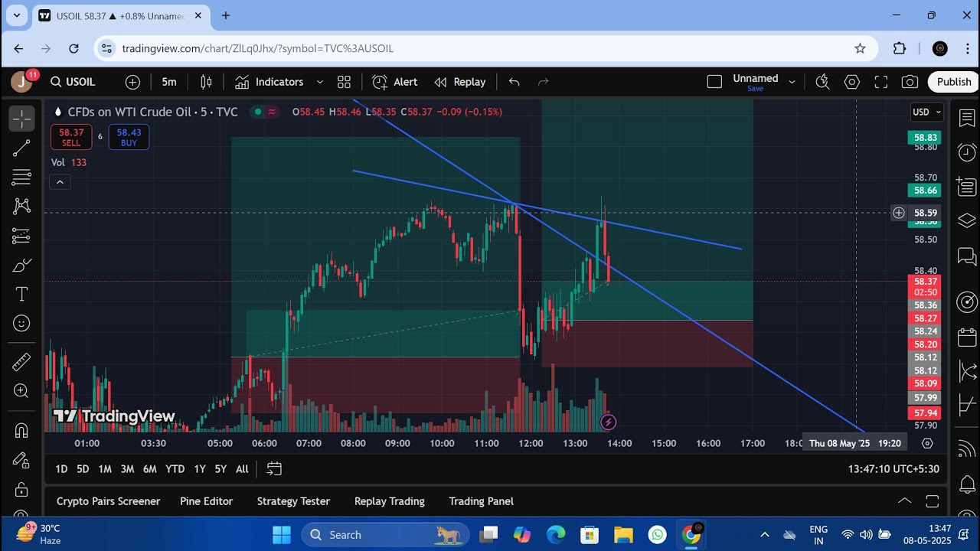Set the 1M time range
This screenshot has width=980, height=551.
[105, 469]
